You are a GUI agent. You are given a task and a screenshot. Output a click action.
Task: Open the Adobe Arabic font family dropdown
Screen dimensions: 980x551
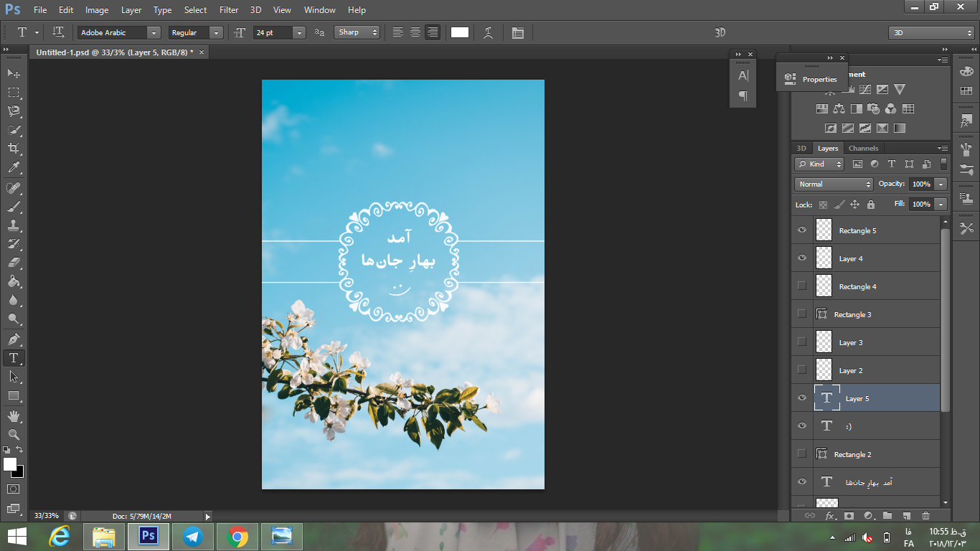tap(154, 32)
